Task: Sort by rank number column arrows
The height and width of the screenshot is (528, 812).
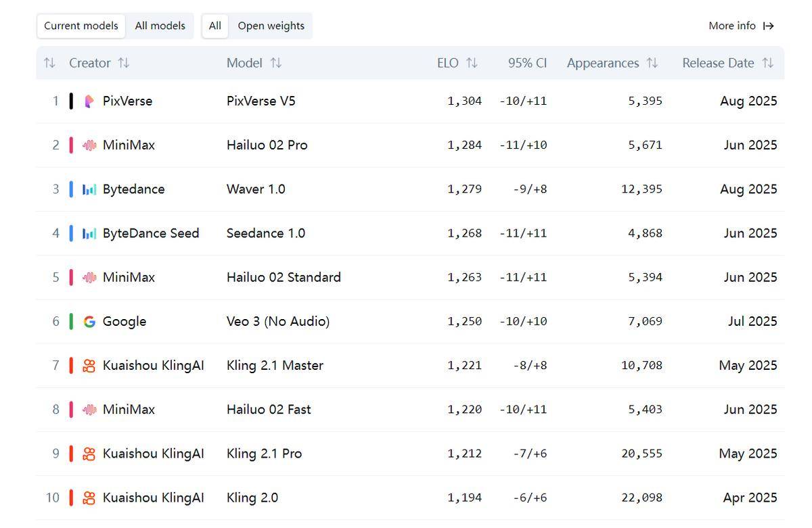Action: (x=49, y=63)
